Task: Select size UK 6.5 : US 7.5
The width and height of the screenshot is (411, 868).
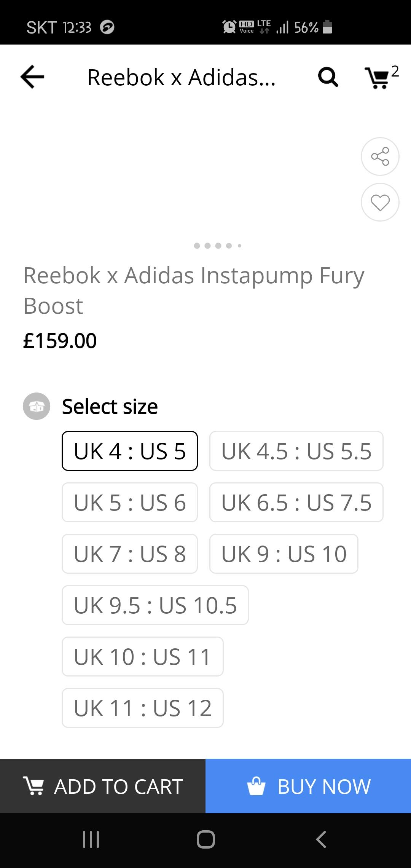Action: coord(296,503)
